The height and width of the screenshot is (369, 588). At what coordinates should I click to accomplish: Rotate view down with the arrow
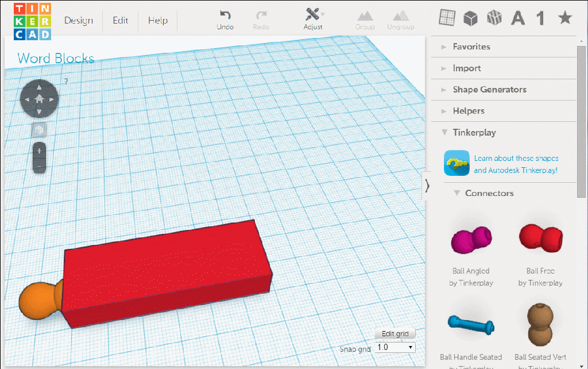[x=40, y=112]
